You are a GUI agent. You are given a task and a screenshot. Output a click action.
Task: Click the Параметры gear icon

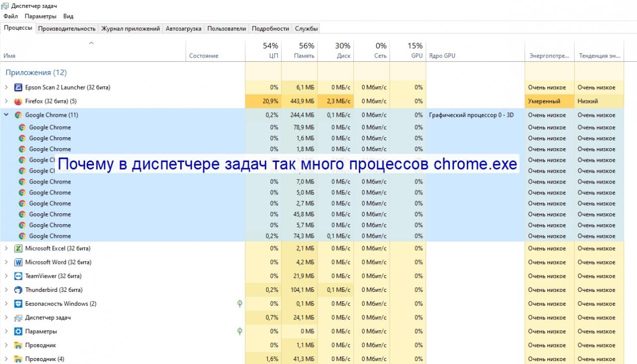pos(18,332)
